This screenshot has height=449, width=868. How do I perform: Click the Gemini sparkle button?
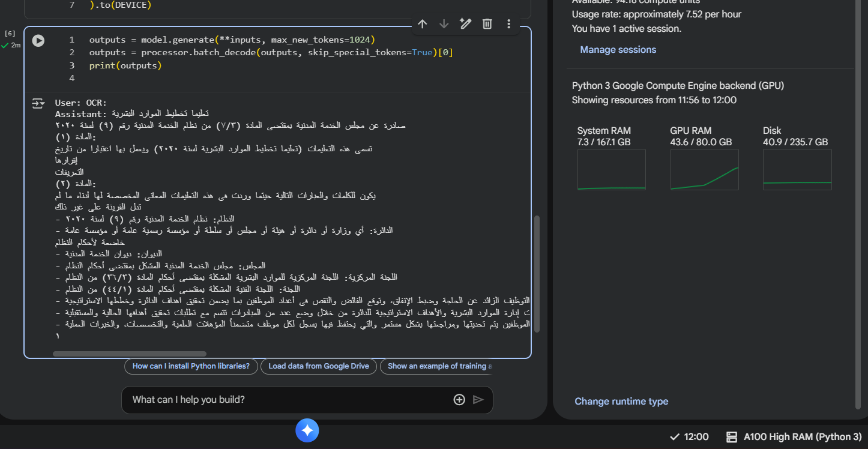point(307,430)
